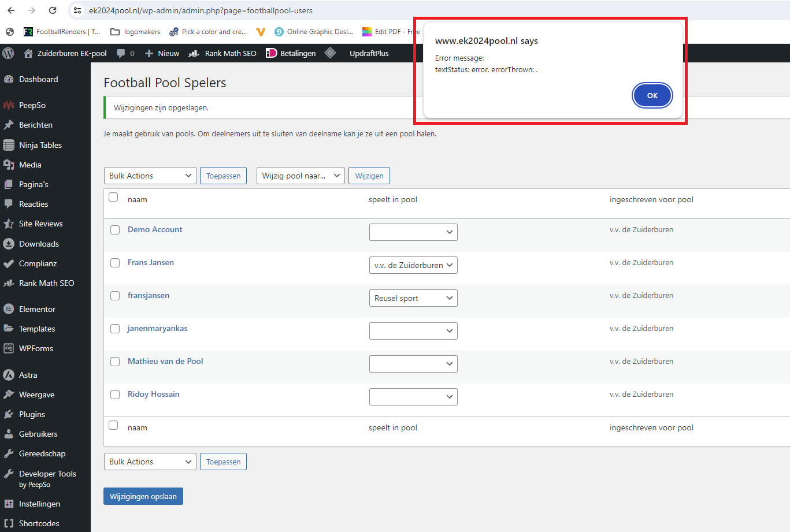This screenshot has width=790, height=532.
Task: Open Online Graphic Design bookmark
Action: [x=314, y=32]
